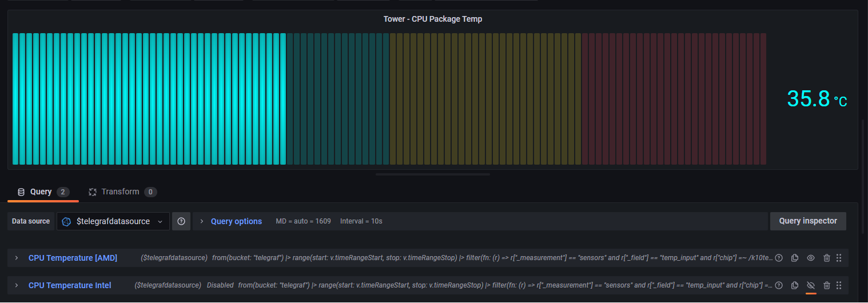Click the CPU Temperature Intel query name
868x303 pixels.
[70, 285]
